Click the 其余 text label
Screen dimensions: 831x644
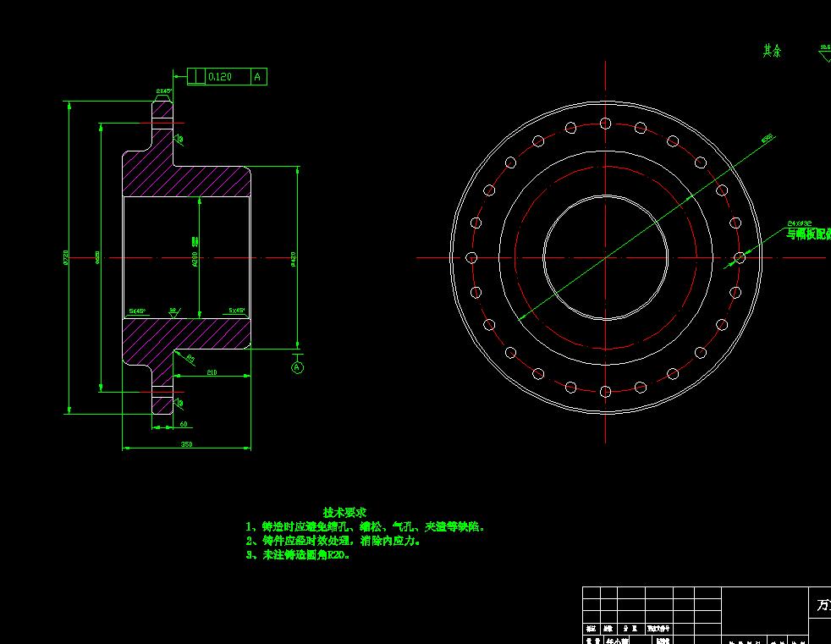[x=772, y=51]
